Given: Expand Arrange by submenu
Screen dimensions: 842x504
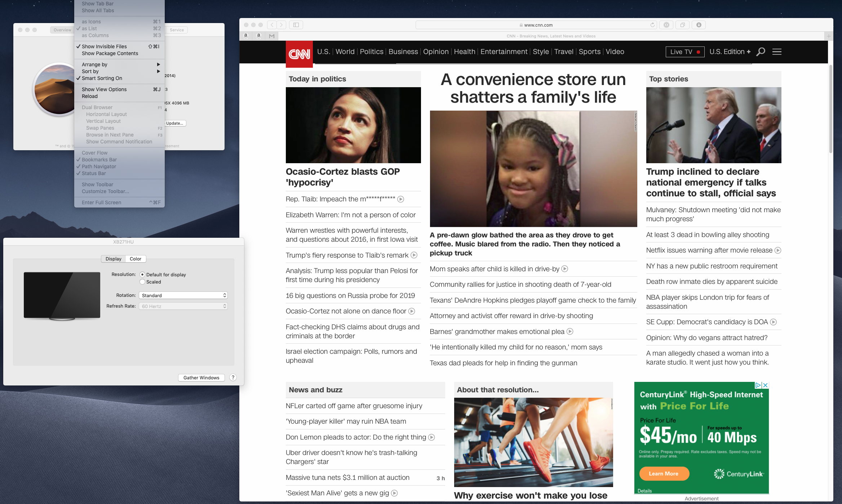Looking at the screenshot, I should pos(119,64).
